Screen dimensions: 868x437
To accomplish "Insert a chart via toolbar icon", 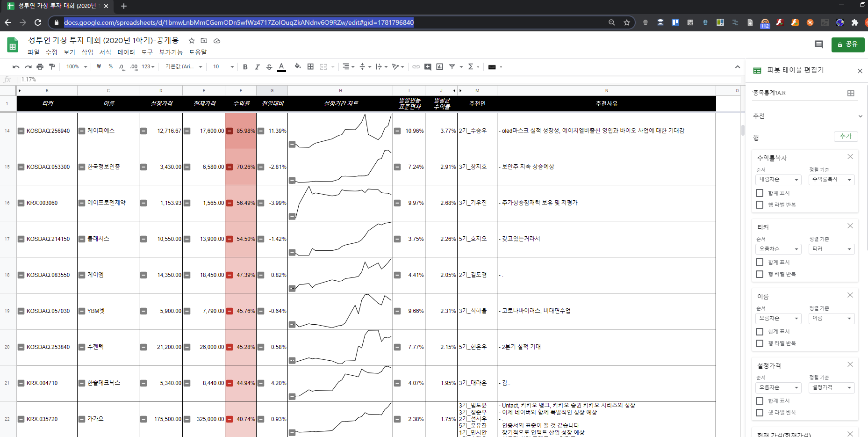I will [x=439, y=67].
